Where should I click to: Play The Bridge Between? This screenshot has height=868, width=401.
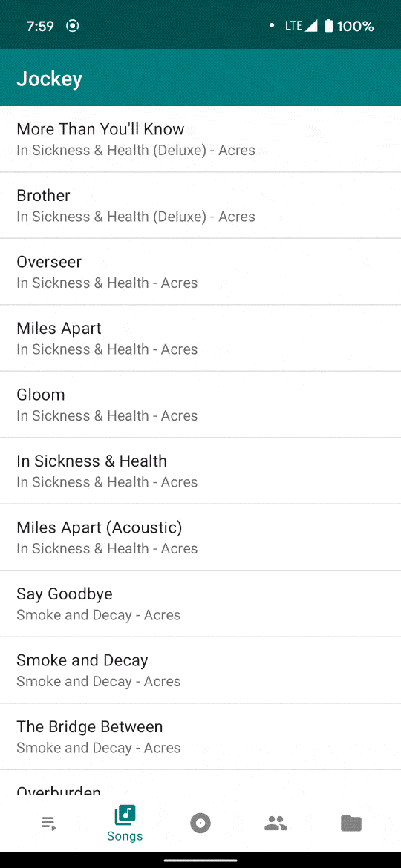[200, 737]
